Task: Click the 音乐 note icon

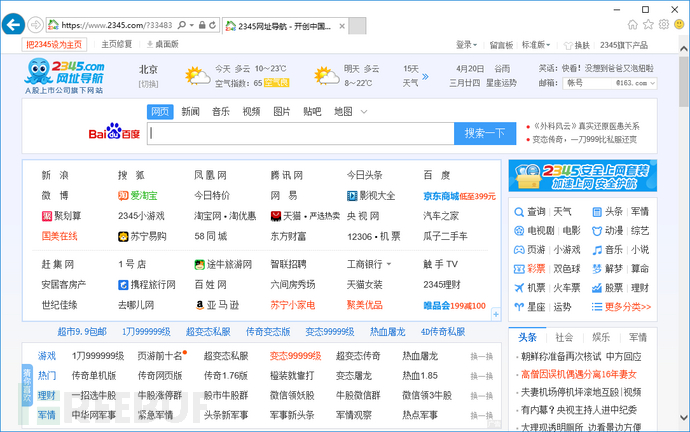Action: tap(597, 250)
